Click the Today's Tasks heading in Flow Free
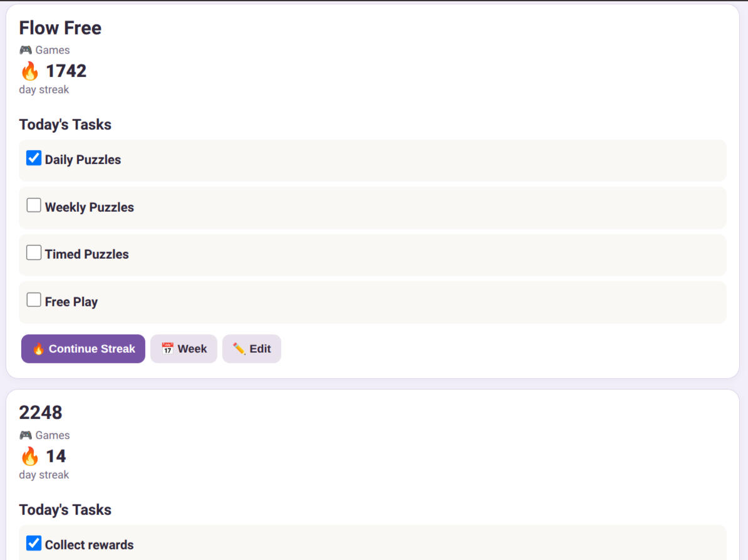Viewport: 748px width, 560px height. (65, 125)
